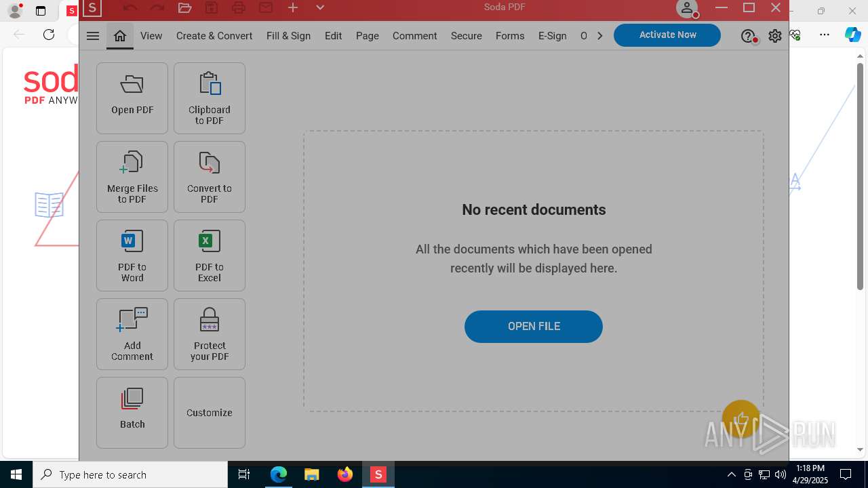The image size is (868, 488).
Task: Open File Explorer from the taskbar
Action: pos(311,474)
